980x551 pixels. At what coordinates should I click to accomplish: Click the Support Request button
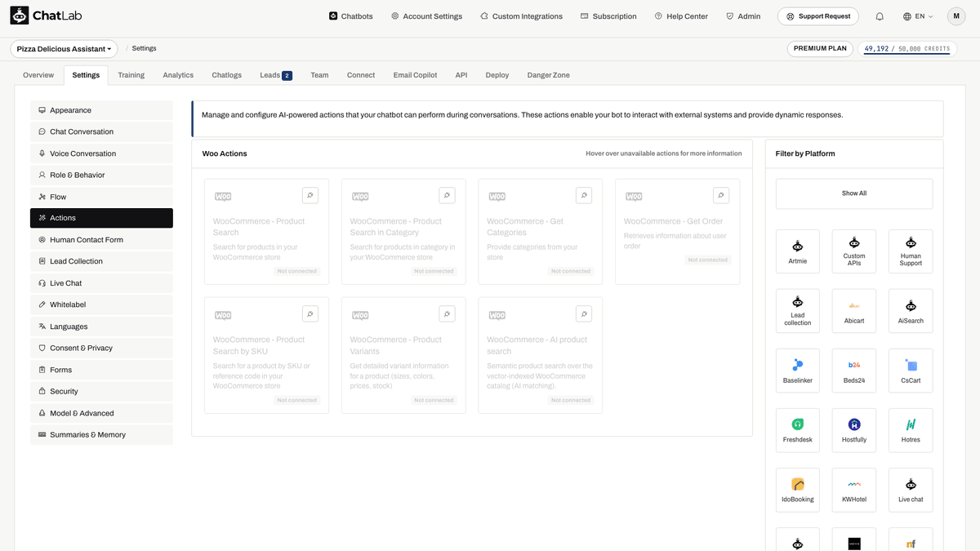(819, 16)
